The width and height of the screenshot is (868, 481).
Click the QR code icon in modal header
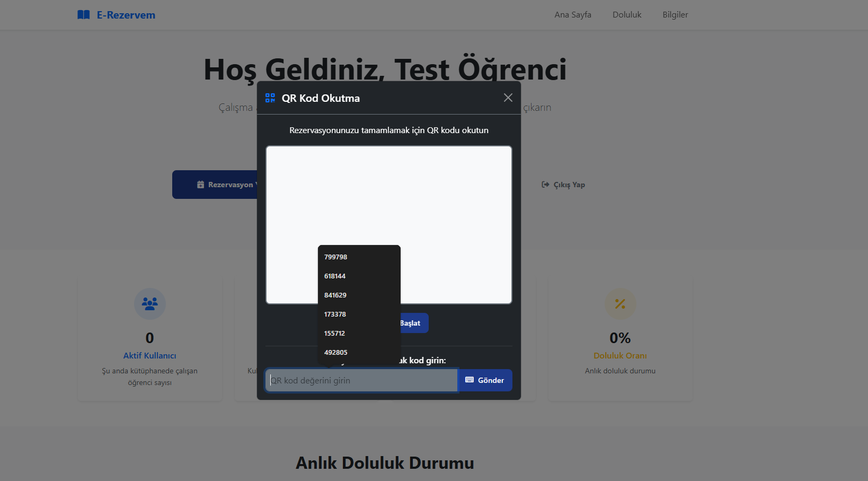270,98
